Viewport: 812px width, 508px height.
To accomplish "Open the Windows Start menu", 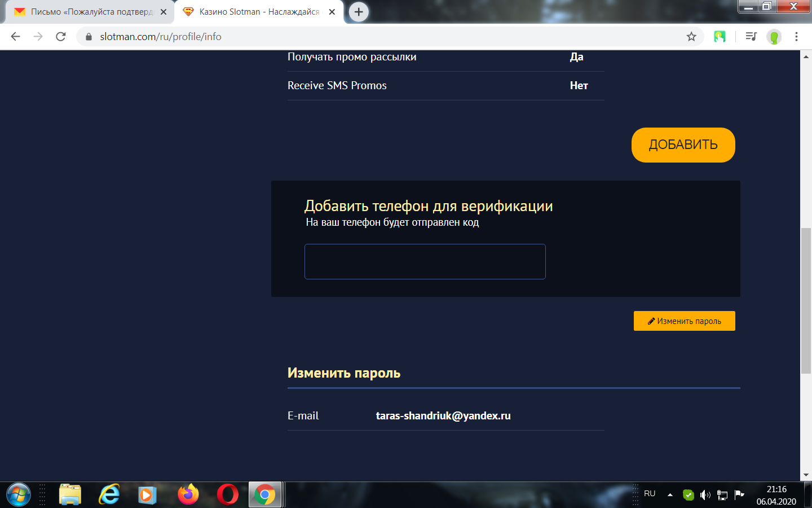I will [19, 495].
